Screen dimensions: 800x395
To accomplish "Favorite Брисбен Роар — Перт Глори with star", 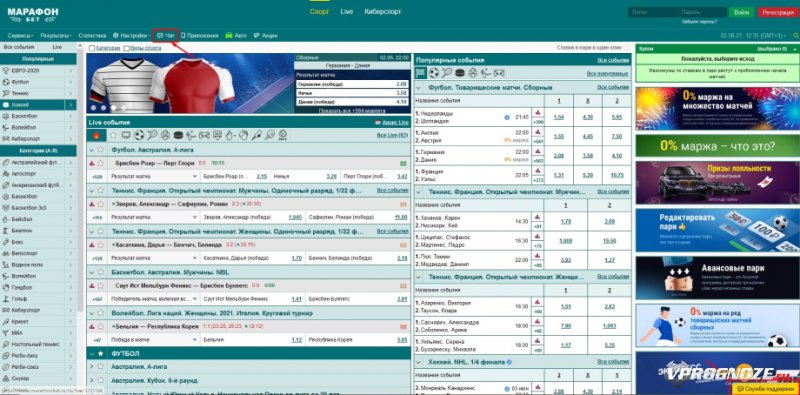I will (101, 163).
